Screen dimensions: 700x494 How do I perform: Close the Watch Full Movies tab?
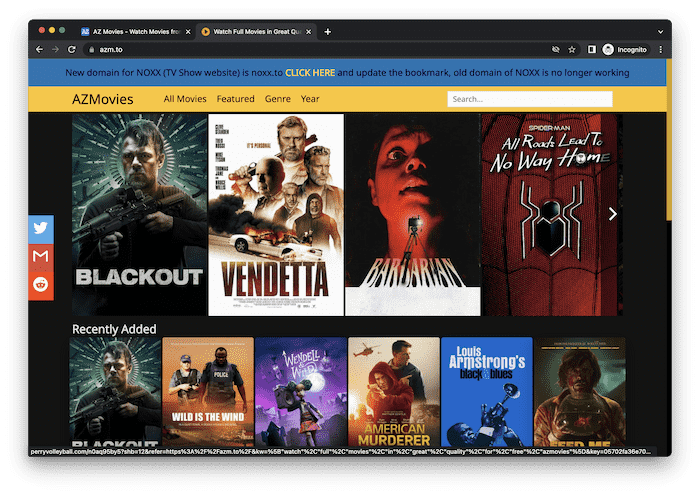tap(308, 32)
